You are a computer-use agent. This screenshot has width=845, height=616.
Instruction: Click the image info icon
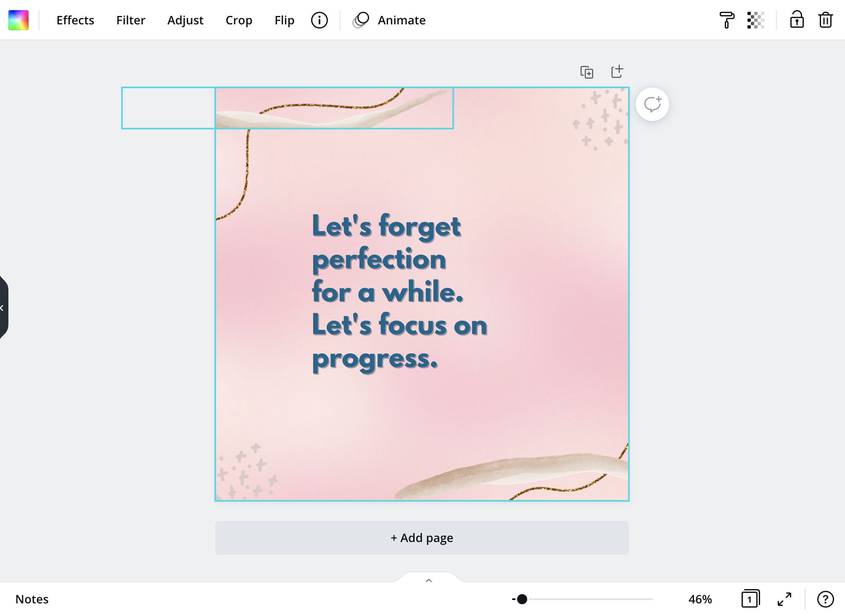(x=320, y=20)
